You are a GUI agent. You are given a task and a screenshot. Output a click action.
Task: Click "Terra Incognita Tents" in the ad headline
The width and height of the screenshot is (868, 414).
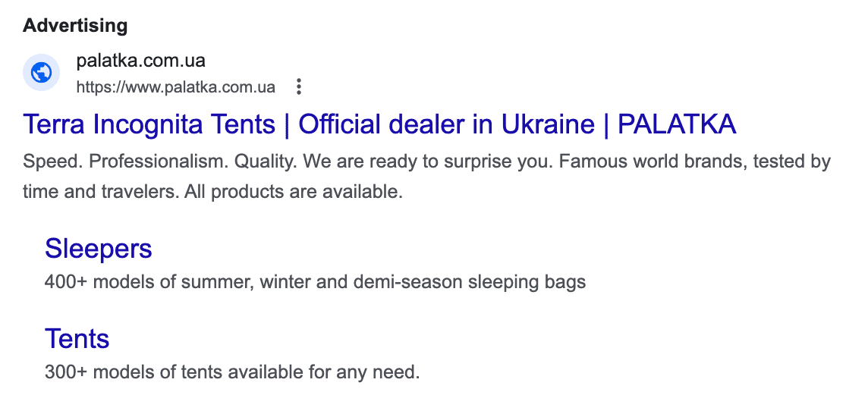(149, 124)
